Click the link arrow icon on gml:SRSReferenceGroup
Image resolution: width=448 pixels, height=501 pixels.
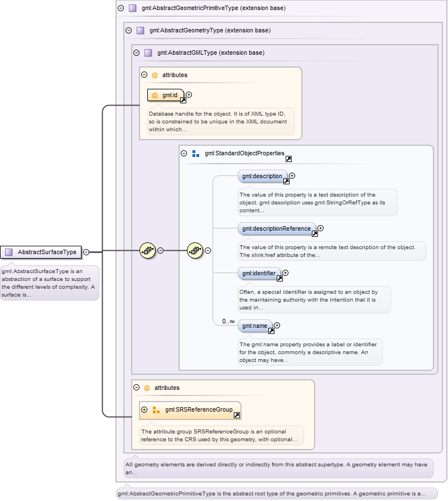coord(237,415)
